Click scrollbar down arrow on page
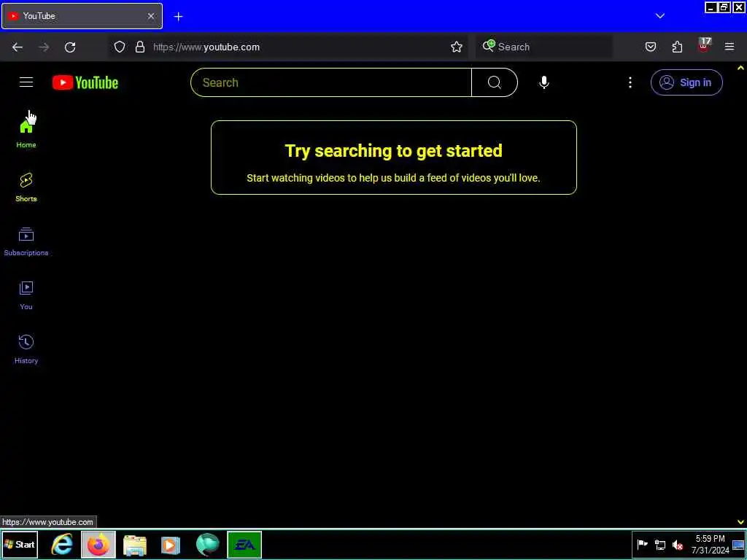Image resolution: width=747 pixels, height=560 pixels. pyautogui.click(x=740, y=522)
